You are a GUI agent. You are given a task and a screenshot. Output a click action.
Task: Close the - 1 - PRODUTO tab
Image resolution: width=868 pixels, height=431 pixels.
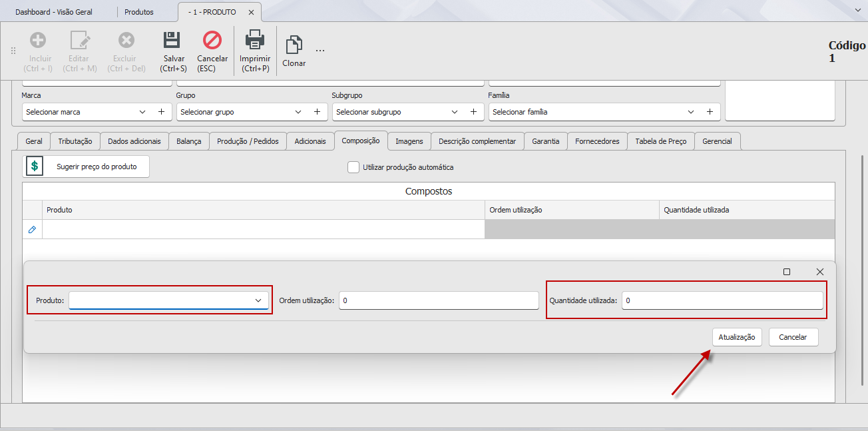coord(250,12)
